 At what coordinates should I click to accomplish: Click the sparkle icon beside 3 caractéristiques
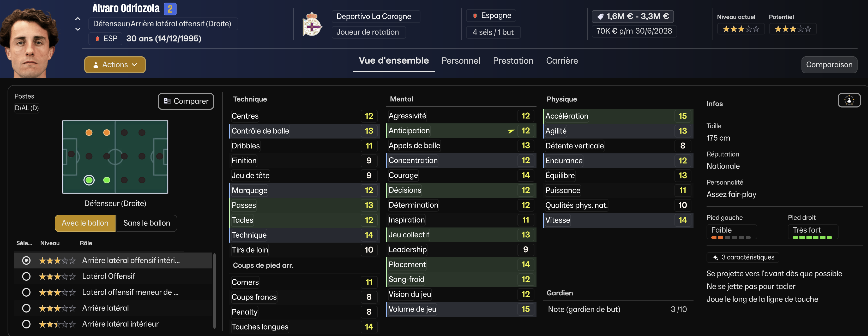pyautogui.click(x=715, y=257)
